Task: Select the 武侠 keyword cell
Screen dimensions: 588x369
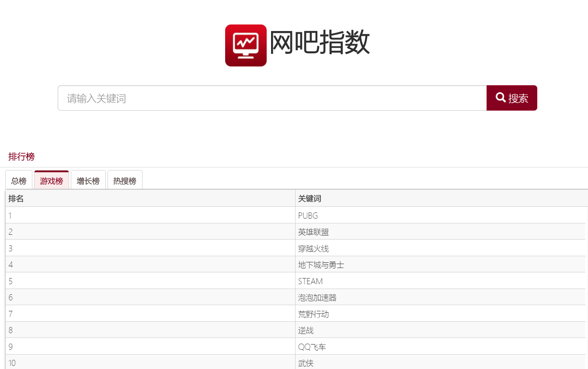Action: click(440, 362)
